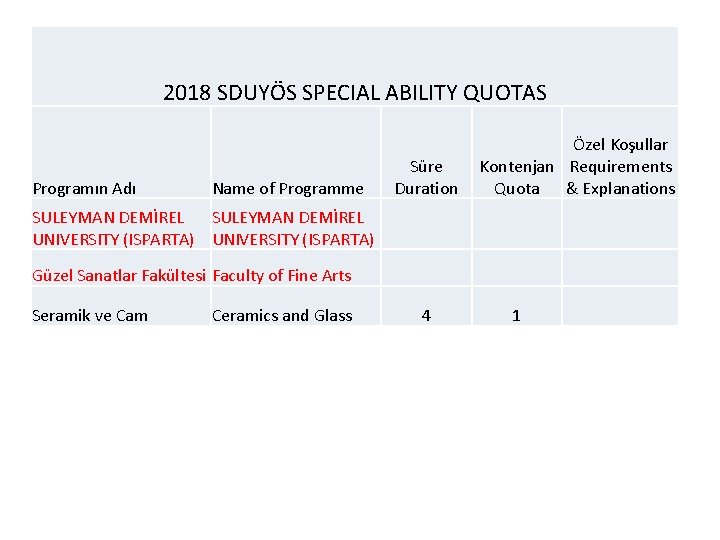Select the Programın Adı header cell
Image resolution: width=720 pixels, height=540 pixels.
pos(121,152)
